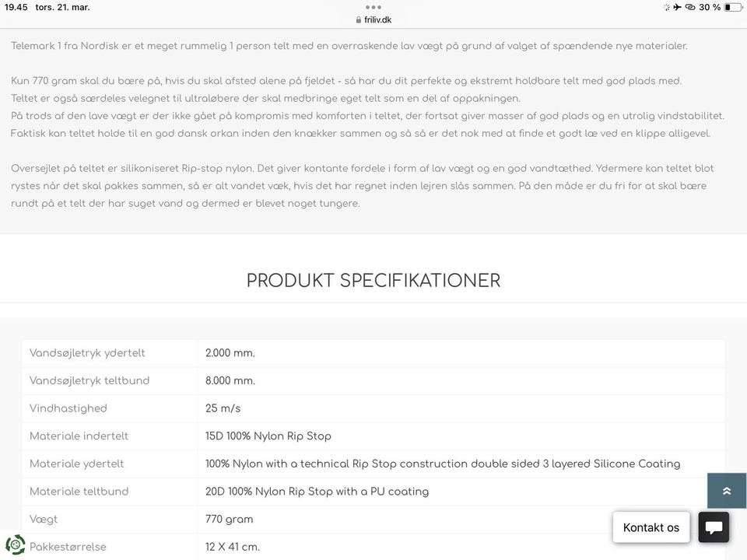Select the 'Vandsøjletryk ydertelt' row label
The width and height of the screenshot is (747, 560).
click(87, 353)
